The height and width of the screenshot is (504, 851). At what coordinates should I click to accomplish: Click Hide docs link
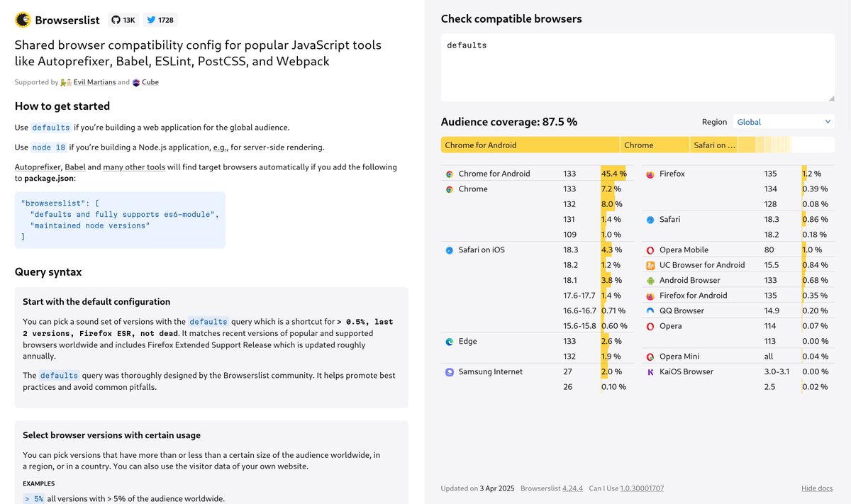[x=817, y=488]
